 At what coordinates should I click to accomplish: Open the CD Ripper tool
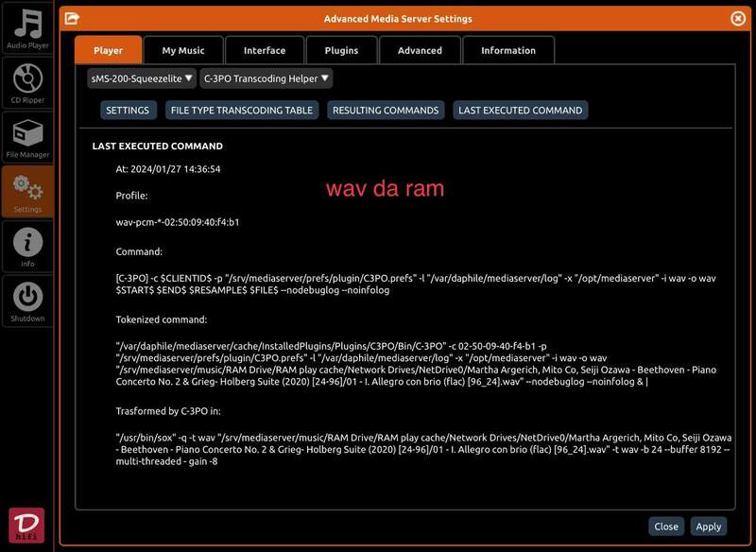point(27,82)
